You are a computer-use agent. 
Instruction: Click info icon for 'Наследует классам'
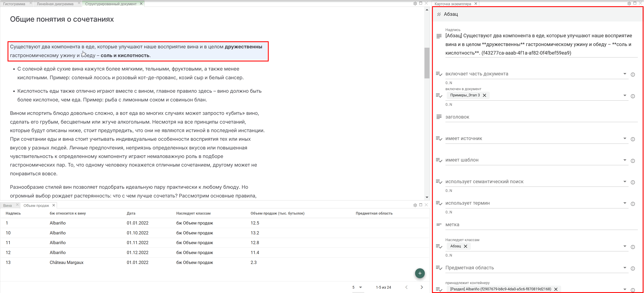point(633,247)
